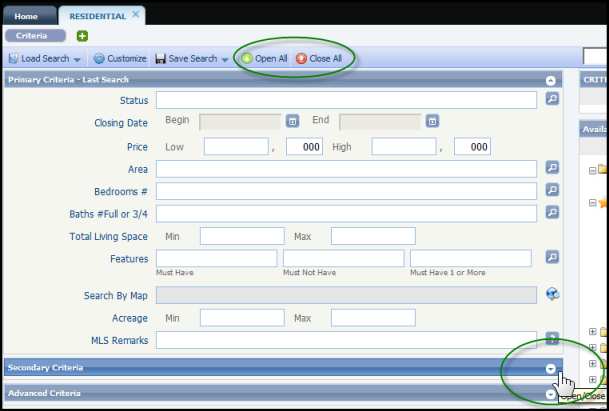This screenshot has width=609, height=411.
Task: Click the Baths #Full or 3/4 field
Action: pyautogui.click(x=346, y=214)
